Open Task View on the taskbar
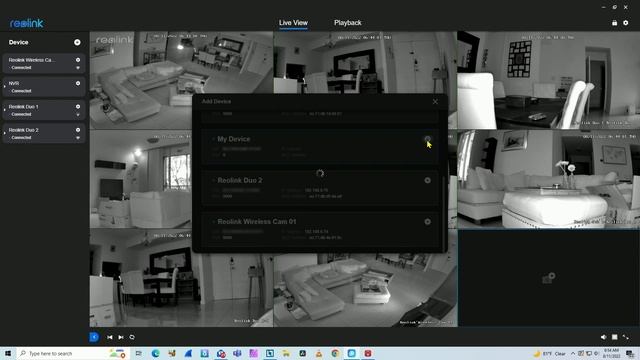Viewport: 640px width, 360px height. [139, 353]
